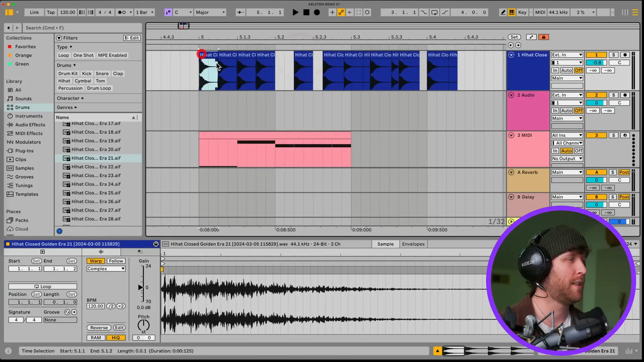Toggle Post button on A Reverb

624,172
